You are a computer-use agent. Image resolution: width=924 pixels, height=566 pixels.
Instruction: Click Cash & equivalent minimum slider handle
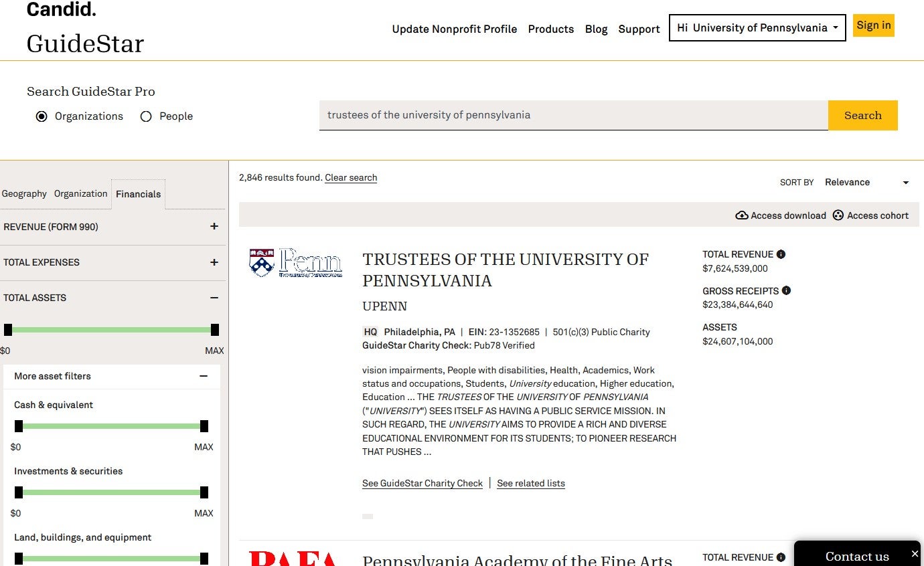tap(19, 426)
